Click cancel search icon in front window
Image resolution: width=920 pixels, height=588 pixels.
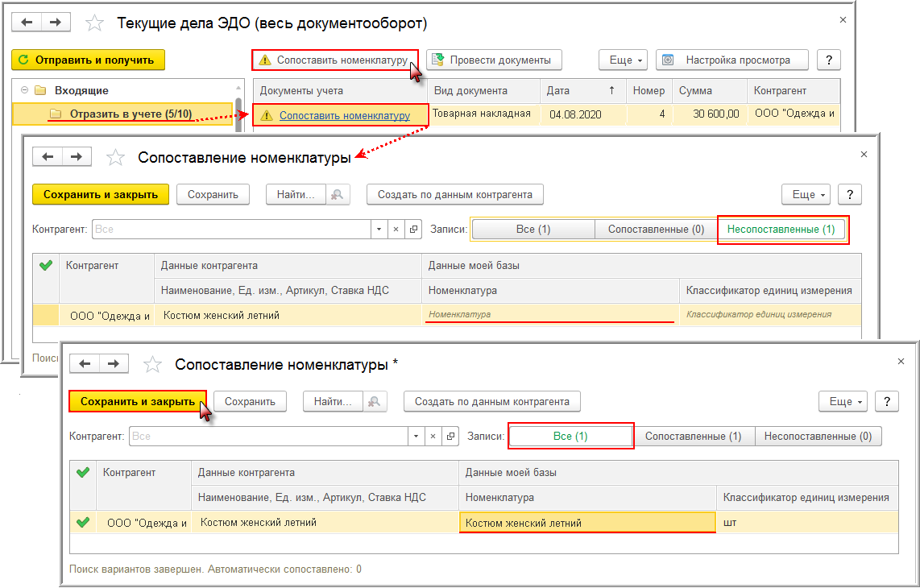click(375, 401)
